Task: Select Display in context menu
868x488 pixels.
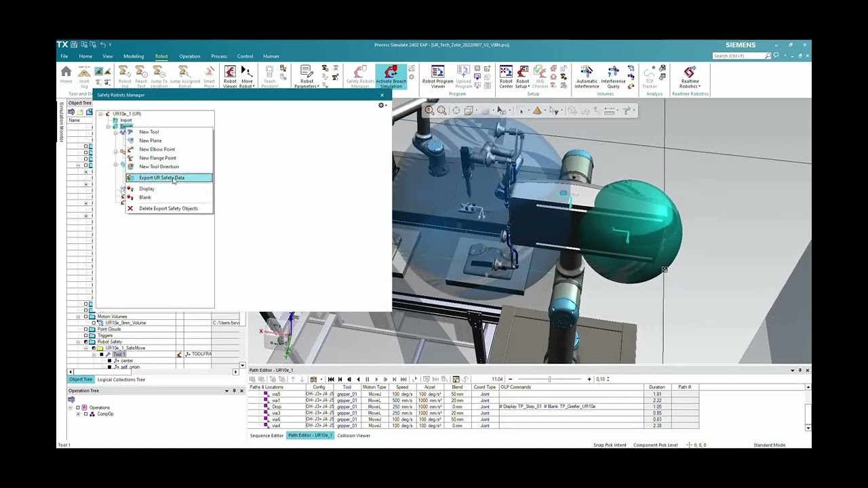Action: tap(169, 188)
